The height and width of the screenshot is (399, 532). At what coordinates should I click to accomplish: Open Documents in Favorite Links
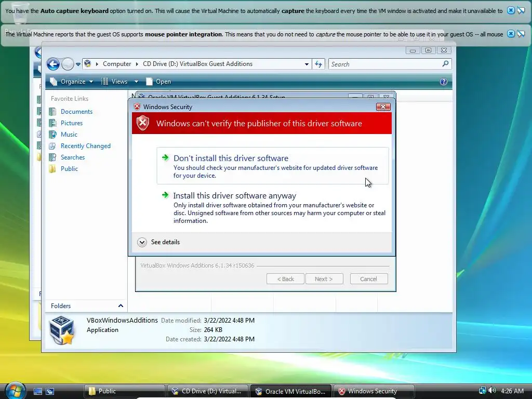pyautogui.click(x=76, y=112)
